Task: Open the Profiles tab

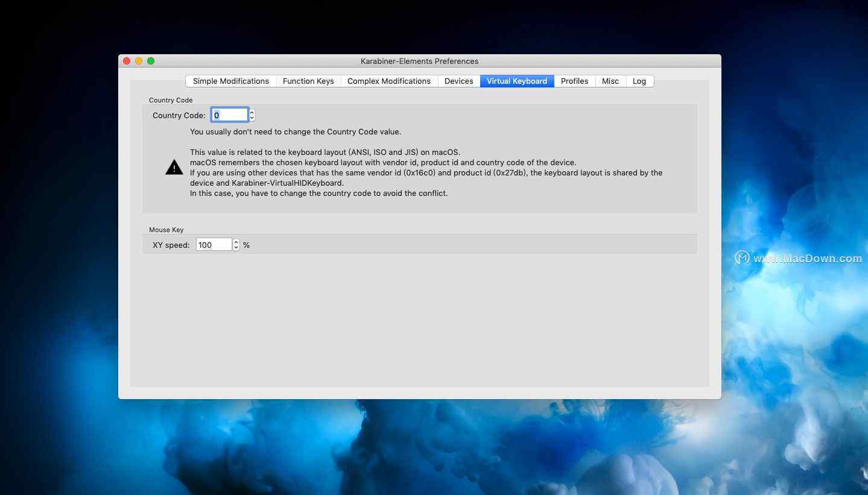Action: (x=574, y=81)
